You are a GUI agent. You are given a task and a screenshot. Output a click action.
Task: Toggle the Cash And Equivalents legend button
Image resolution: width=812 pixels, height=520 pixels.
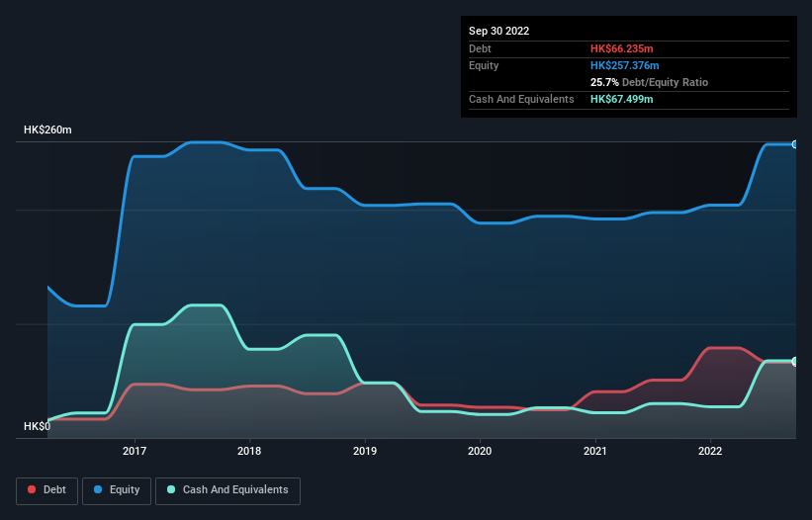pyautogui.click(x=227, y=490)
